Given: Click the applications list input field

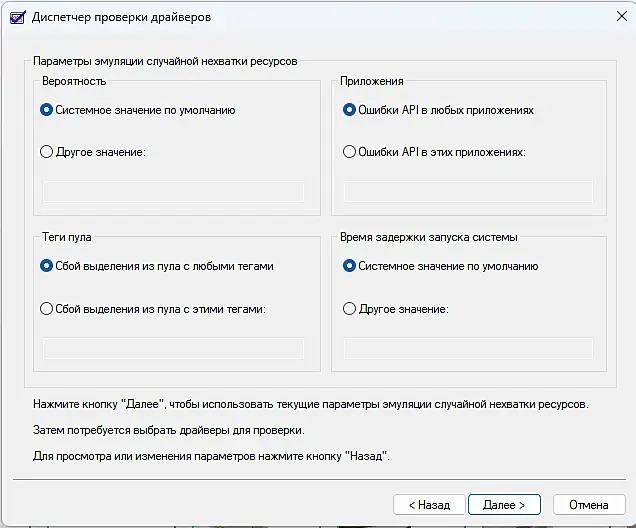Looking at the screenshot, I should click(x=468, y=191).
